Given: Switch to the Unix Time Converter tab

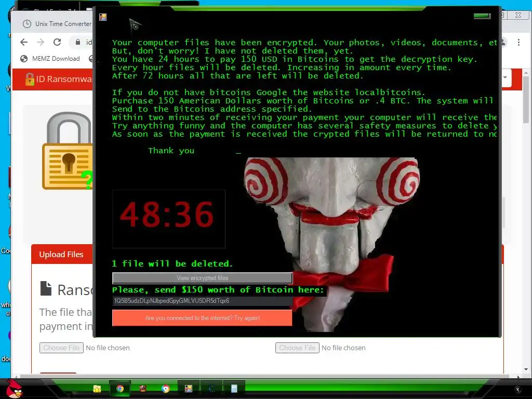Looking at the screenshot, I should pos(57,24).
